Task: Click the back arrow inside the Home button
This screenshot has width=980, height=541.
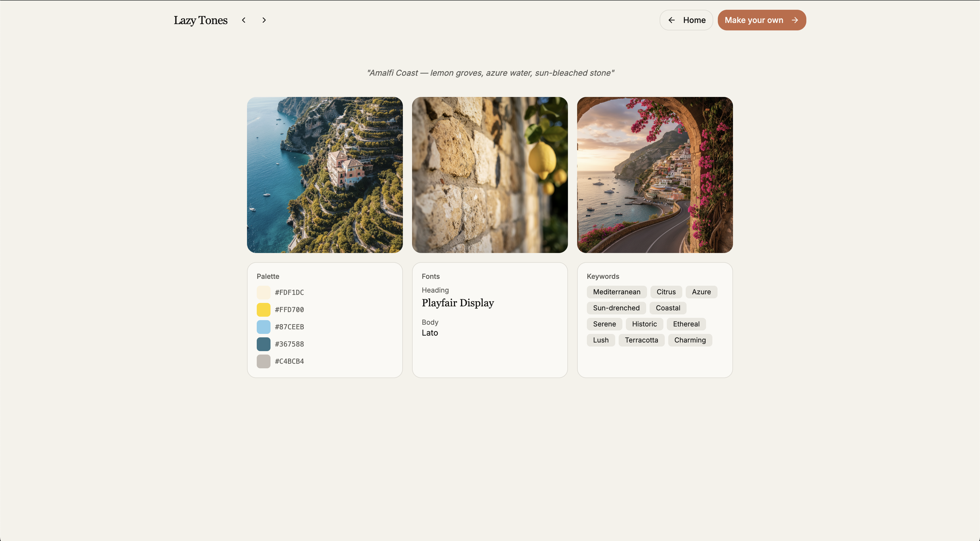Action: pos(672,20)
